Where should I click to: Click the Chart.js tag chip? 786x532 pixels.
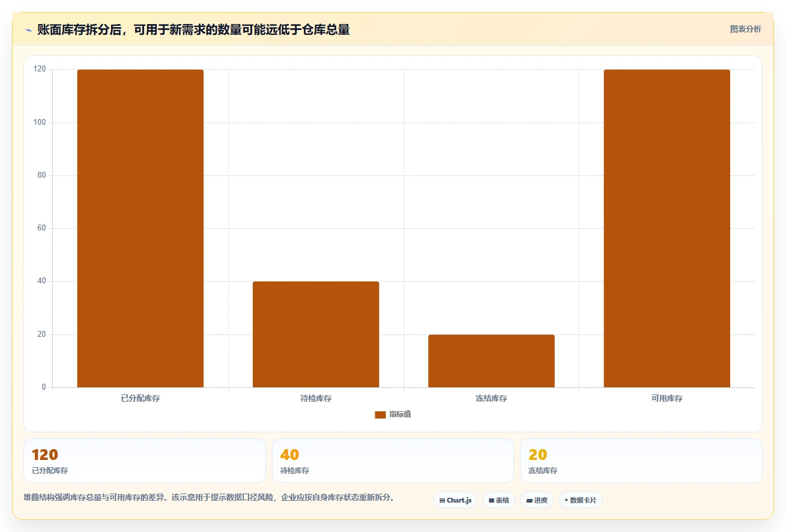[455, 500]
